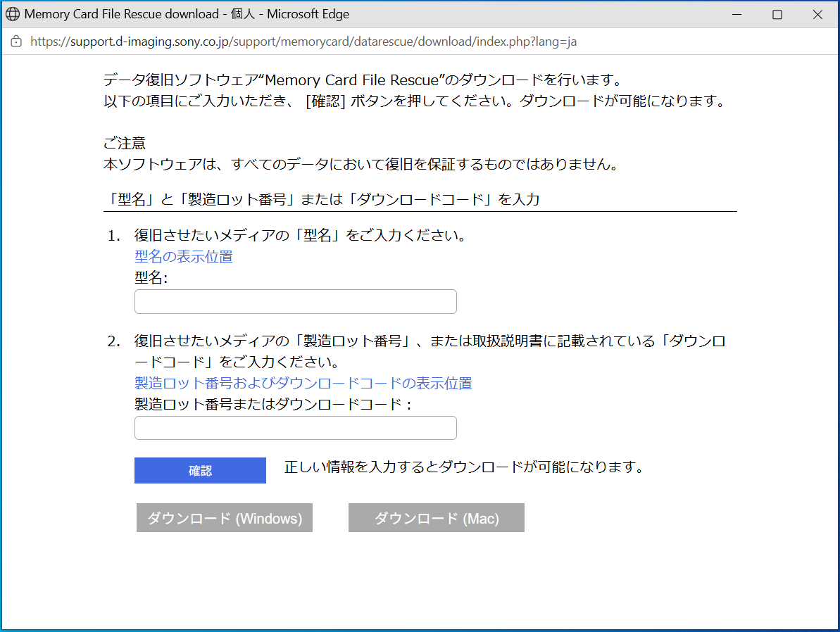Focus the 型名 input field

pos(295,301)
